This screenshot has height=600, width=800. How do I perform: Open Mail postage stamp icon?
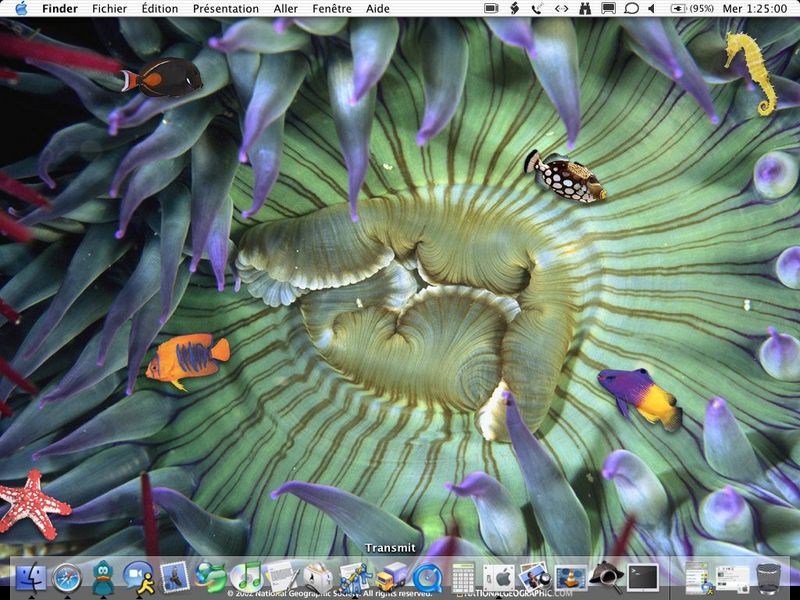tap(174, 578)
